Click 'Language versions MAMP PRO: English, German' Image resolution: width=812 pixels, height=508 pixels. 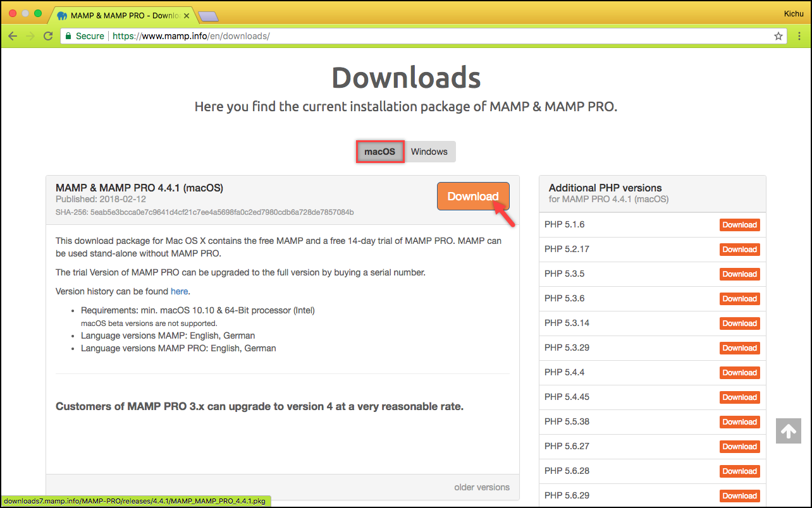178,348
